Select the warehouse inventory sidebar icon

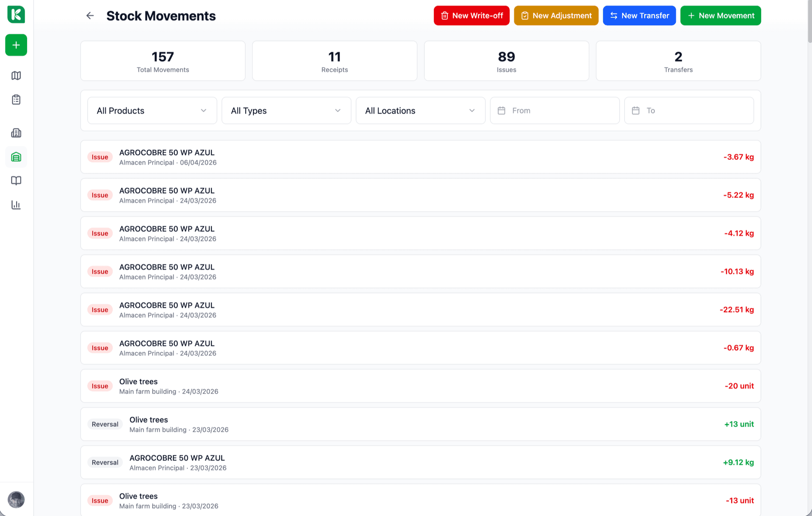tap(16, 157)
